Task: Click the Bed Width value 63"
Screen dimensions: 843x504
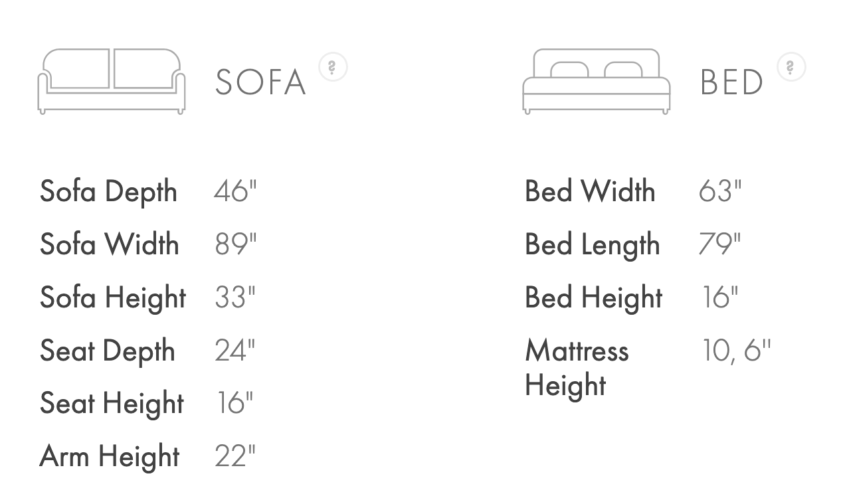Action: (719, 191)
